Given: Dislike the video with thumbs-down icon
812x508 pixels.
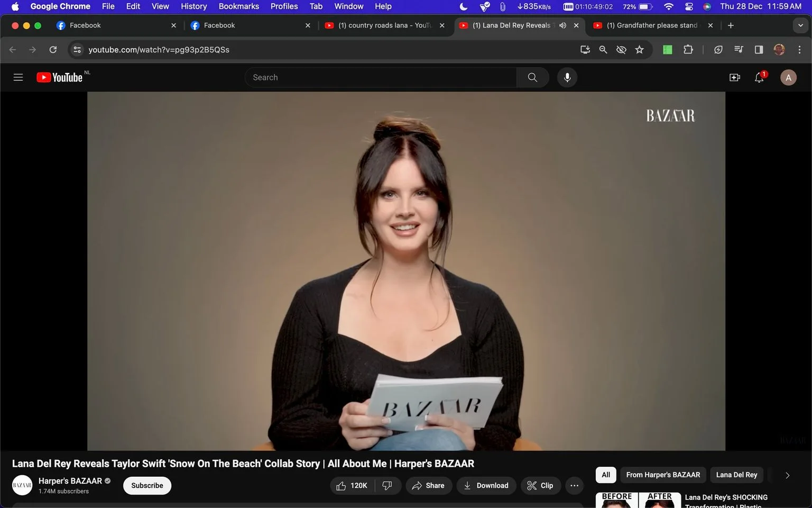Looking at the screenshot, I should (x=387, y=485).
